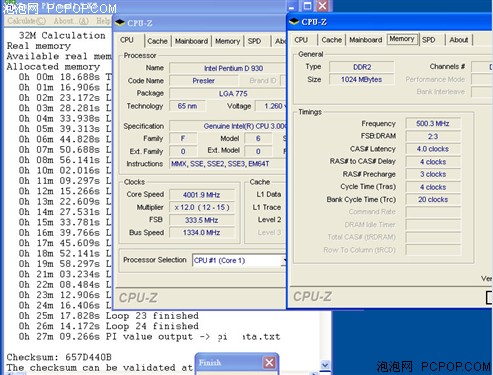
Task: Close the Super PI window
Action: click(x=322, y=6)
